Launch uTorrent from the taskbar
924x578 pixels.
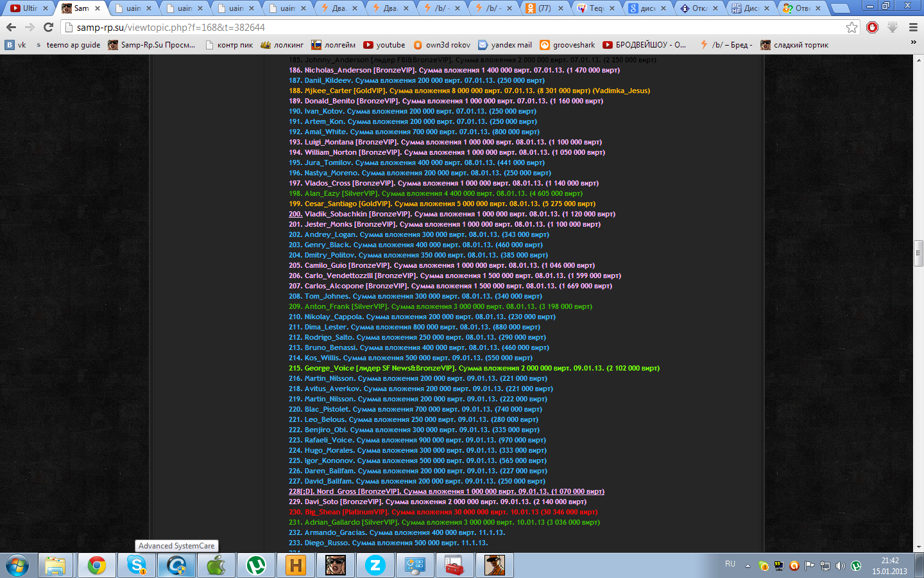click(256, 565)
